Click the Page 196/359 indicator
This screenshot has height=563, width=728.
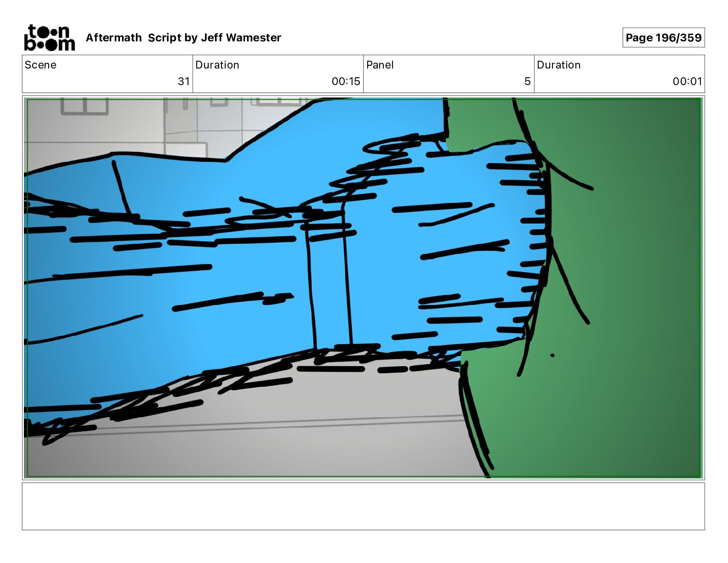pyautogui.click(x=663, y=38)
